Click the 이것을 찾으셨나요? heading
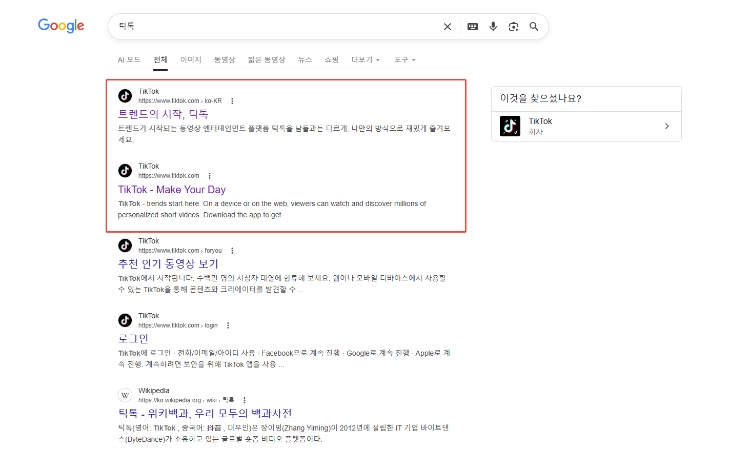Image resolution: width=750 pixels, height=450 pixels. point(540,99)
